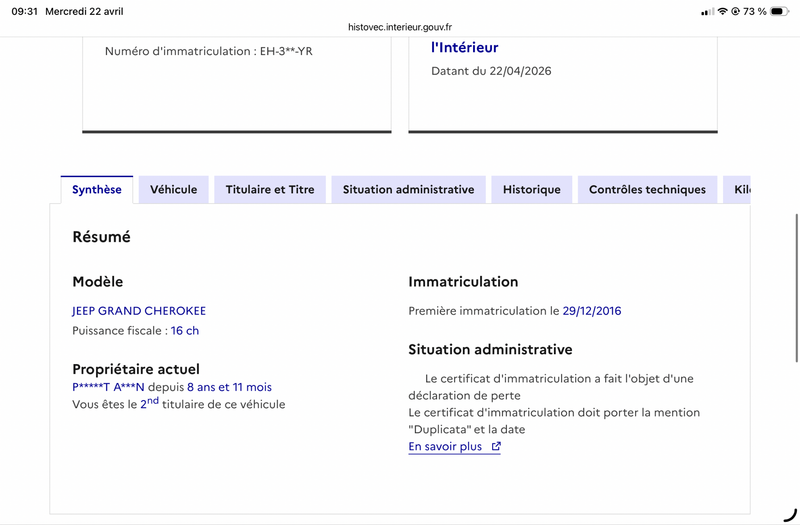Click the Résumé heading
800x525 pixels.
(101, 237)
